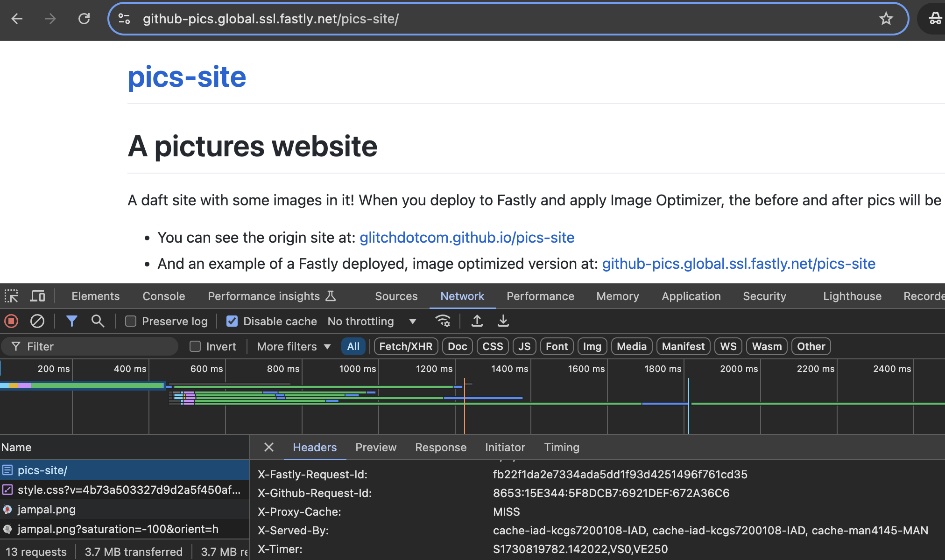Export HAR file with download icon
The height and width of the screenshot is (560, 945).
click(x=503, y=321)
